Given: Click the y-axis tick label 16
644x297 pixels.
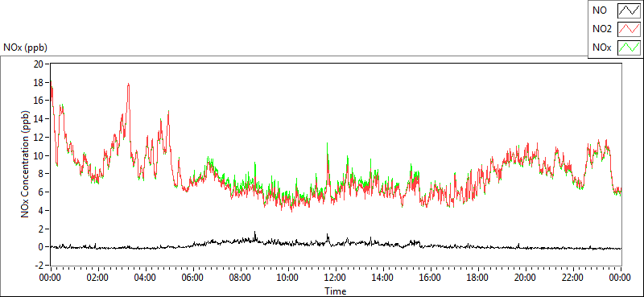Looking at the screenshot, I should tap(39, 101).
